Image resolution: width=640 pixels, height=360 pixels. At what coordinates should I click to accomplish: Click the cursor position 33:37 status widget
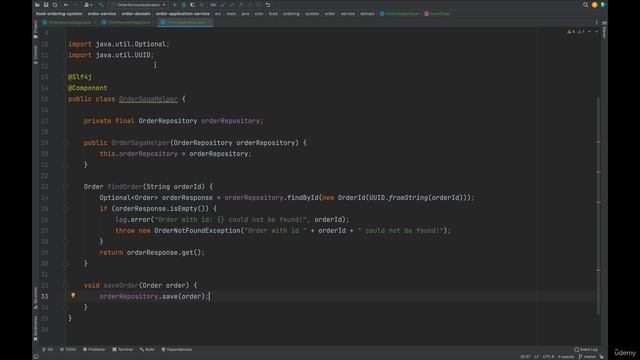525,357
